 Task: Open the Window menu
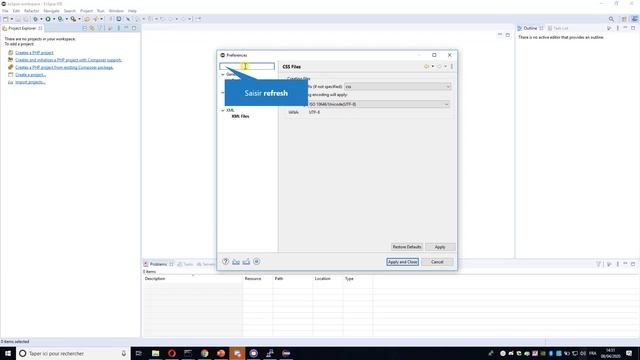(116, 11)
